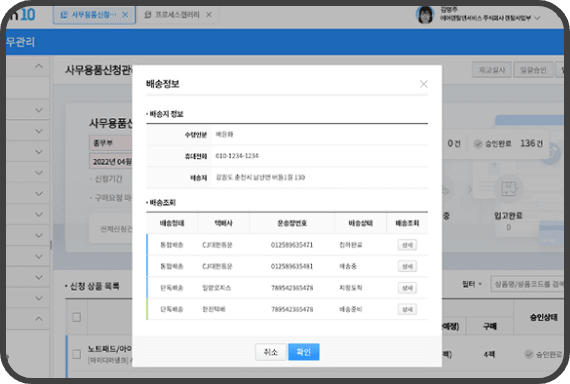Screen dimensions: 570x384
Task: Click the 신청 상품 목록 section heading
Action: point(94,286)
